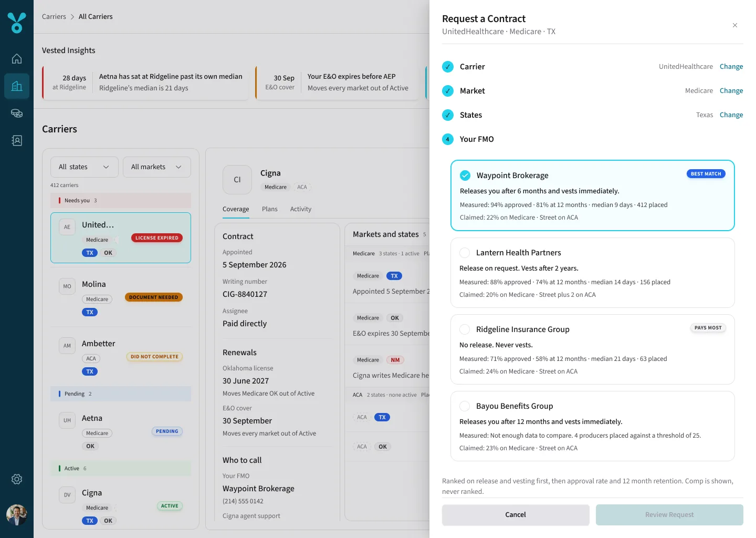This screenshot has width=756, height=538.
Task: Open the E&O expires insight card
Action: 337,82
